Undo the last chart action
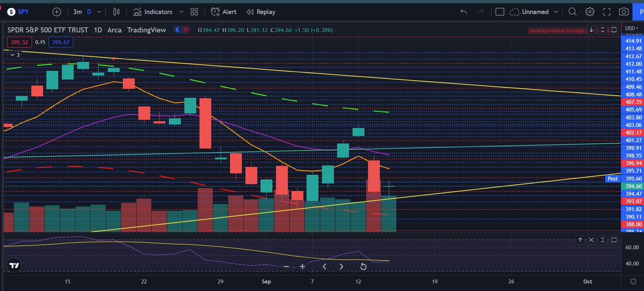This screenshot has height=291, width=644. [464, 12]
